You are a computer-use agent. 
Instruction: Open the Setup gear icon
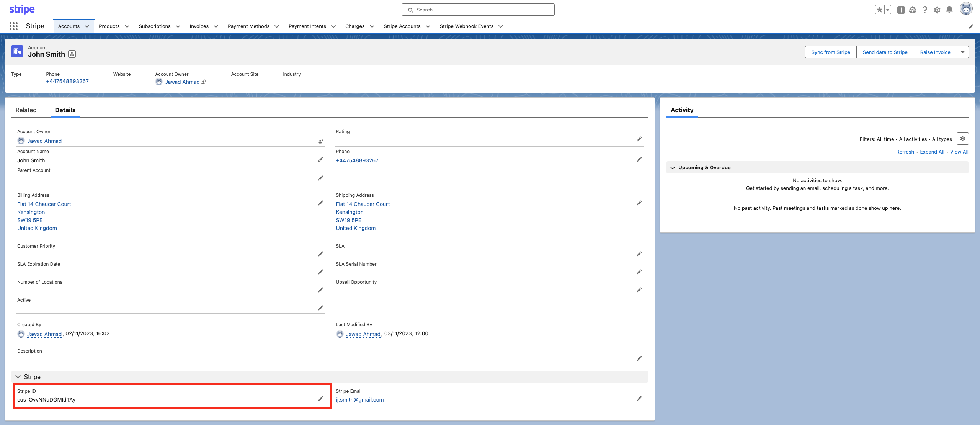coord(937,10)
